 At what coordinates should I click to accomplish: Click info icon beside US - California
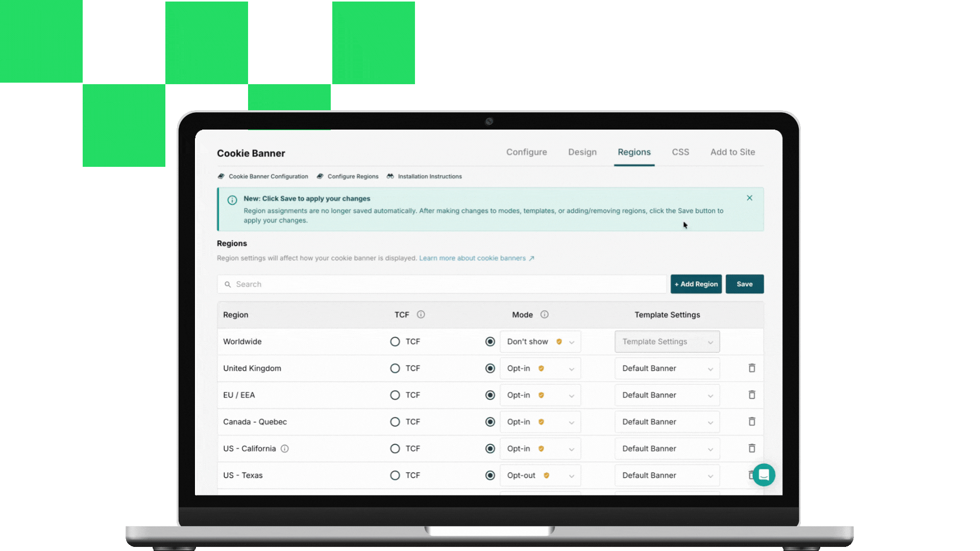pyautogui.click(x=285, y=449)
